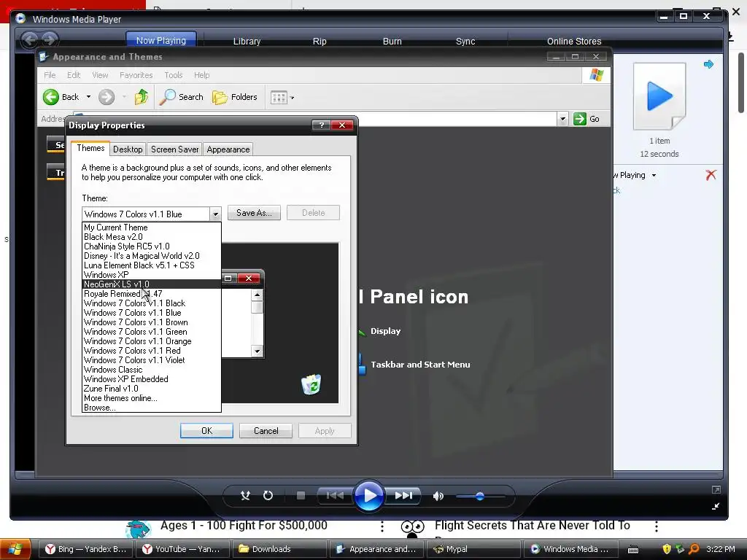Click the red X clear list icon

click(x=711, y=175)
